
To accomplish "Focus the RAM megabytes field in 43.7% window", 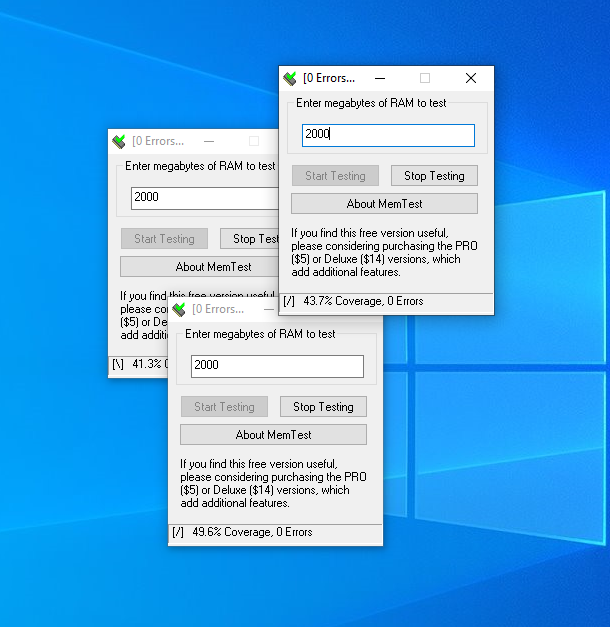I will [x=388, y=135].
